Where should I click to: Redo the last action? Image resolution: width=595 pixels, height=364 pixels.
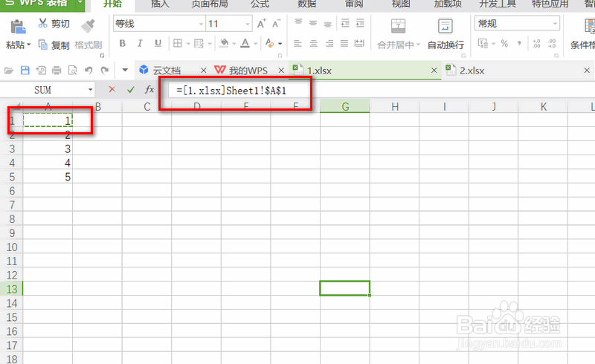pos(104,70)
